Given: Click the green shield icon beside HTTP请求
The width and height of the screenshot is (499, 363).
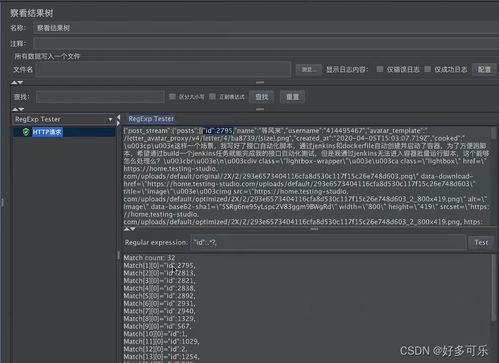Looking at the screenshot, I should (26, 132).
